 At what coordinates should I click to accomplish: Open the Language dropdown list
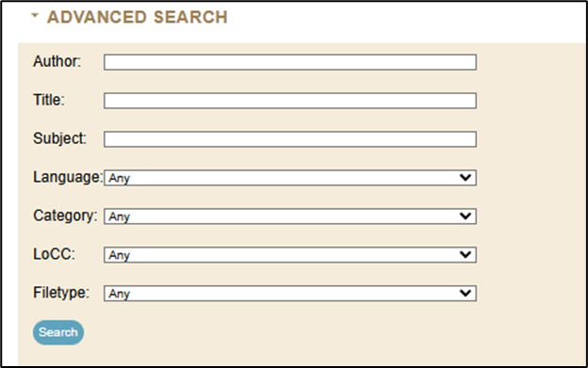290,178
